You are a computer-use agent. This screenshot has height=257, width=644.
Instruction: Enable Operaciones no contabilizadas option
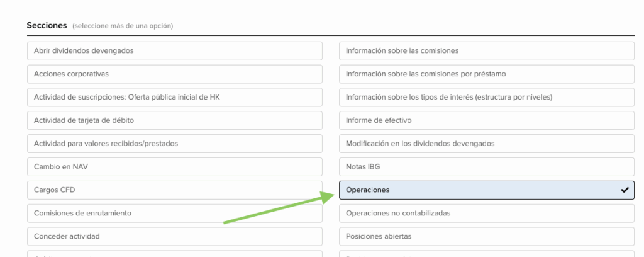tap(486, 214)
